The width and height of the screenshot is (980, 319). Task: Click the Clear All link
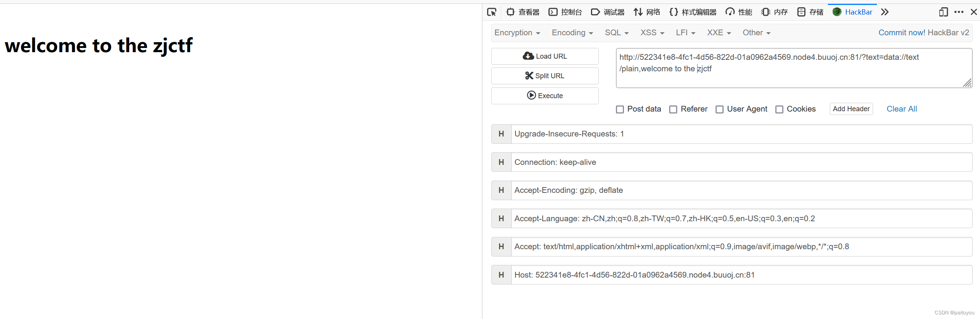(x=901, y=109)
